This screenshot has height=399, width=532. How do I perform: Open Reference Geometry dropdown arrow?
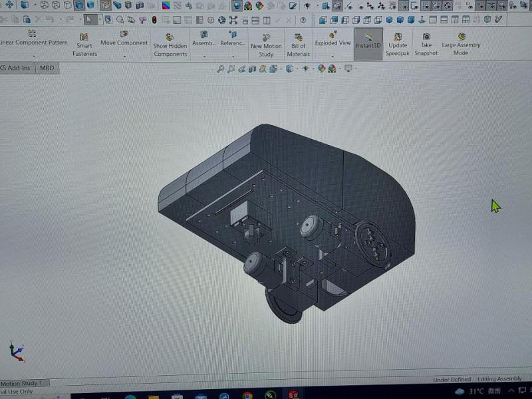coord(233,56)
